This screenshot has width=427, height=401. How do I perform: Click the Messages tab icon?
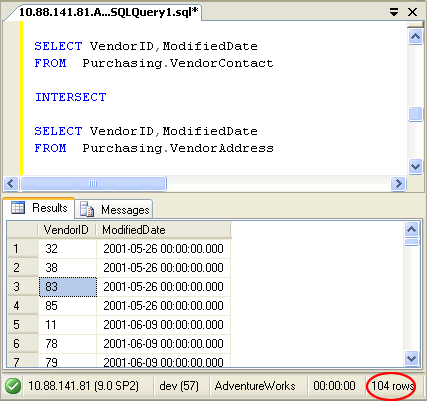pos(87,209)
